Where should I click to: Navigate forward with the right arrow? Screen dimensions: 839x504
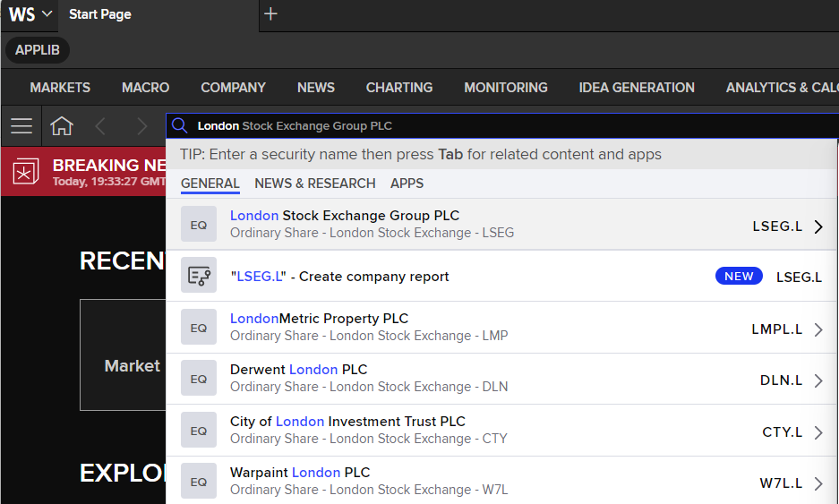pyautogui.click(x=141, y=126)
